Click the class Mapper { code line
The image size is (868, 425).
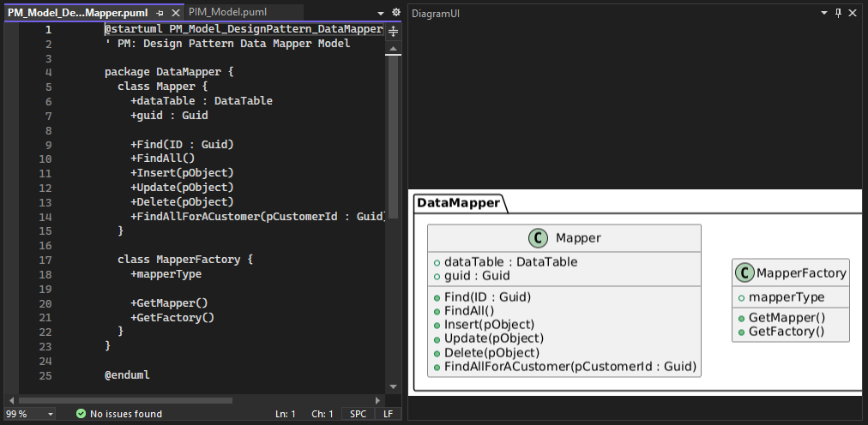(163, 87)
